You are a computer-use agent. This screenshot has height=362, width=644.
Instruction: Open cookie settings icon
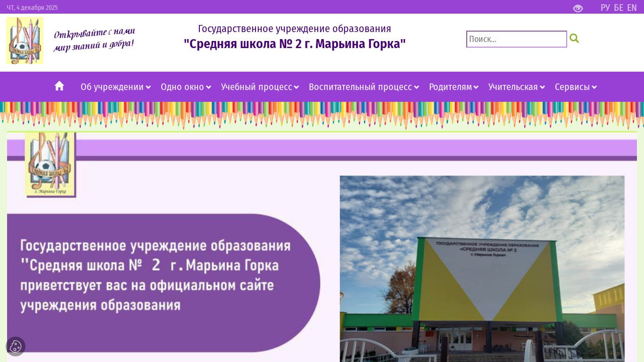tap(16, 346)
